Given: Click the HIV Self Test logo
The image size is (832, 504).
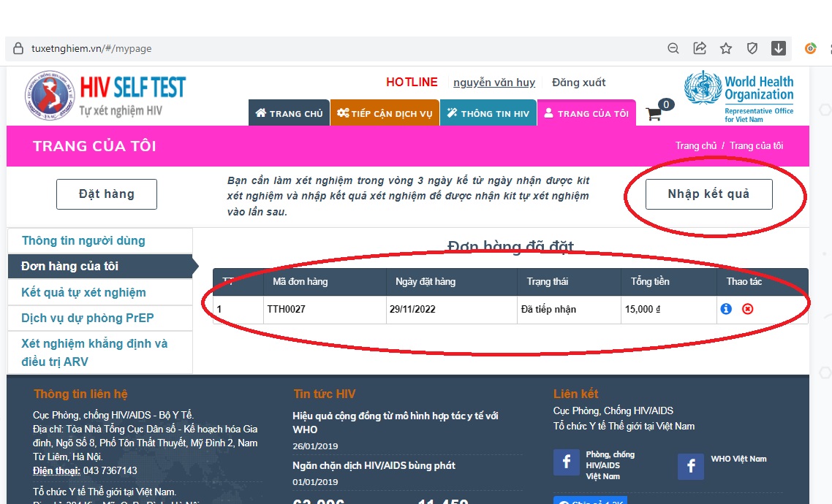Looking at the screenshot, I should [106, 96].
